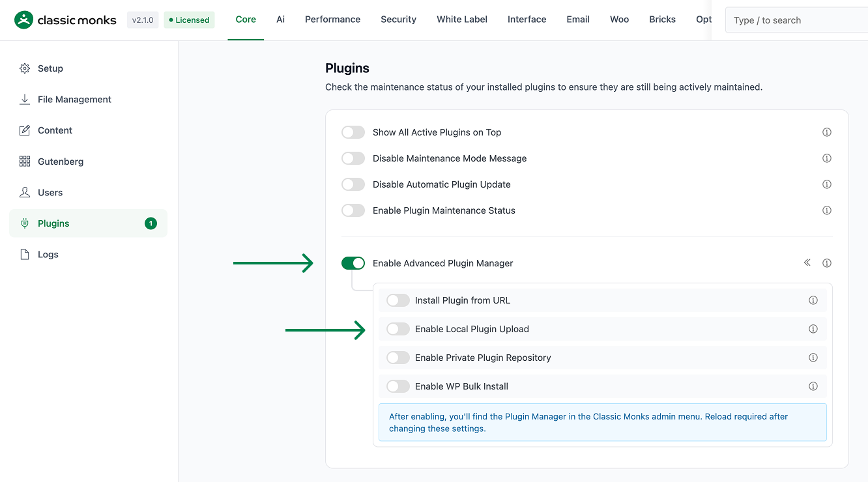Enable WP Bulk Install switch
This screenshot has height=482, width=868.
click(398, 386)
